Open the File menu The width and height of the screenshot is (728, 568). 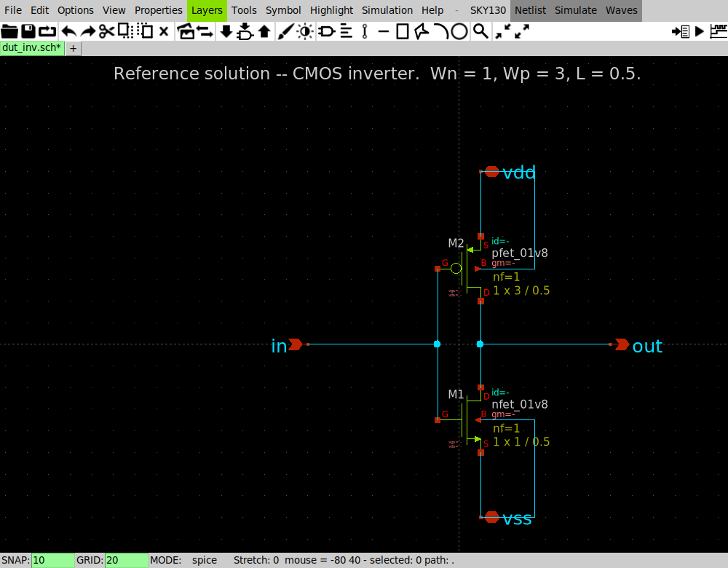point(13,10)
